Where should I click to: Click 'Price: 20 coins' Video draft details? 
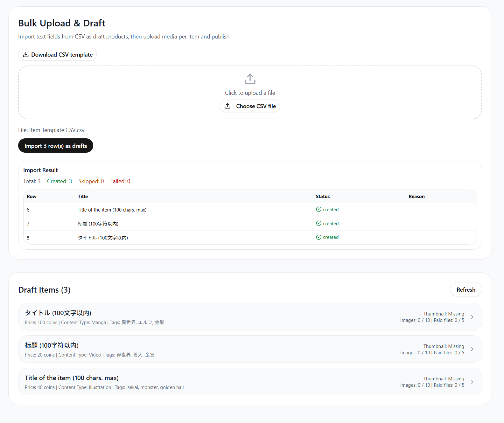90,355
